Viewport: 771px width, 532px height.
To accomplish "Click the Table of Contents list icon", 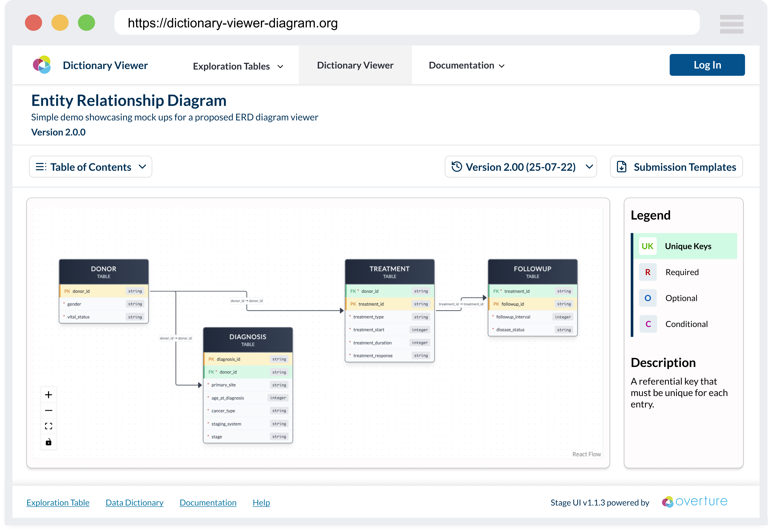I will 41,167.
